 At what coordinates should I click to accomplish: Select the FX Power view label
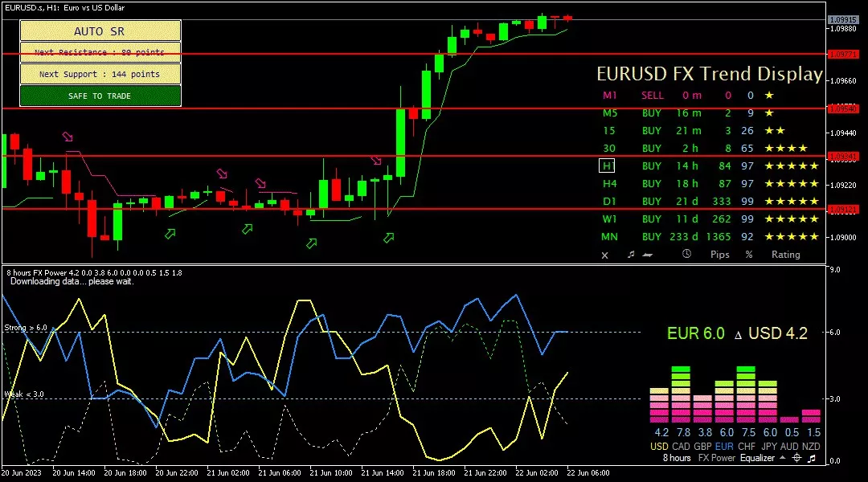717,458
